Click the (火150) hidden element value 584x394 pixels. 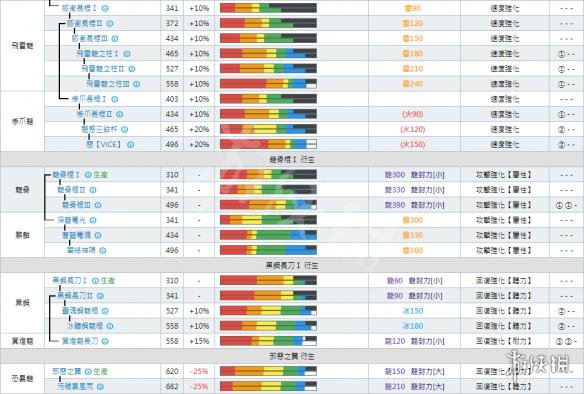coord(413,144)
